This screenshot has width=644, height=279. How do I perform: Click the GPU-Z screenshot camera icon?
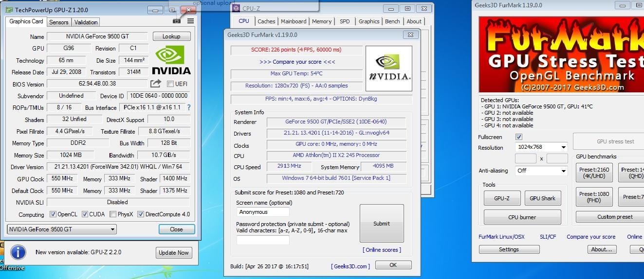pyautogui.click(x=177, y=21)
